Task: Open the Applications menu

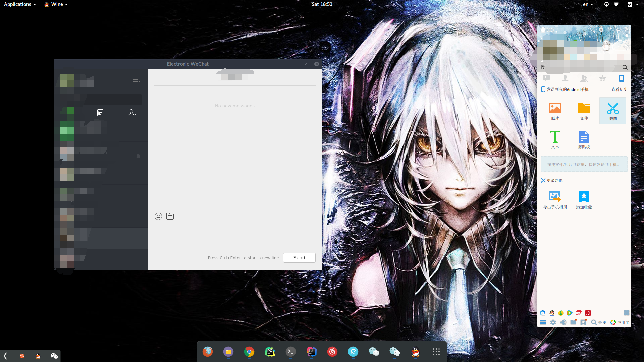Action: (20, 4)
